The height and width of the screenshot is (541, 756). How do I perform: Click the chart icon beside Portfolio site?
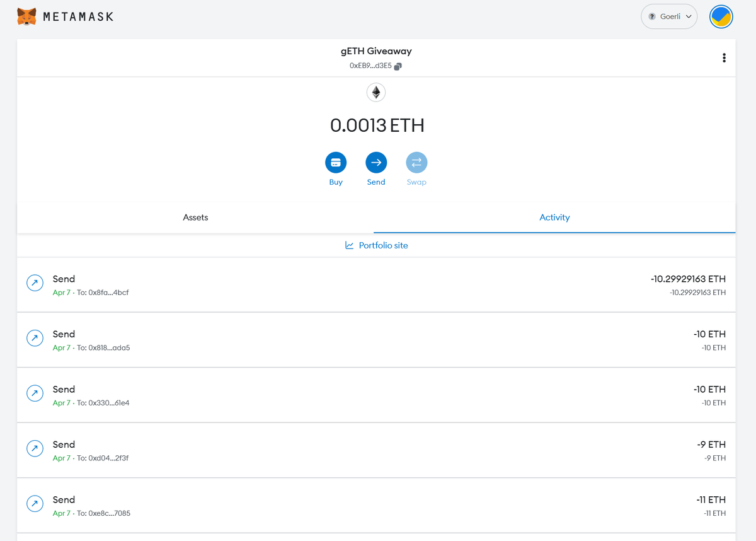pos(350,245)
